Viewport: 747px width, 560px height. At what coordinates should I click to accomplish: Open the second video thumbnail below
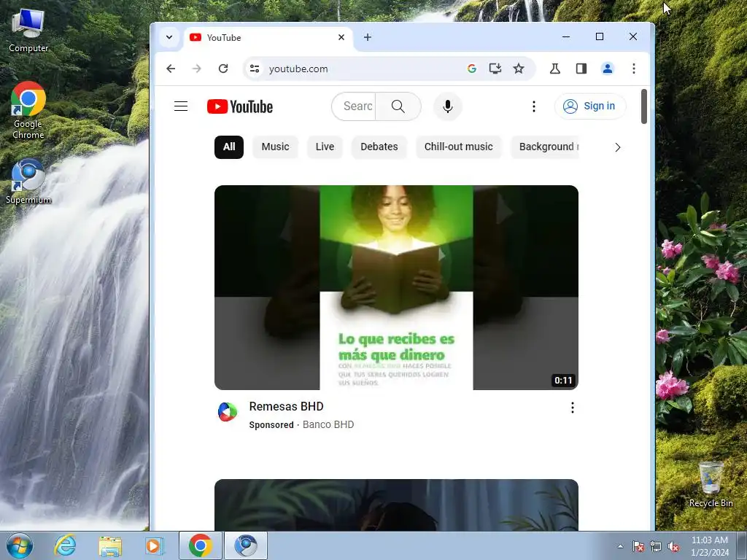click(x=396, y=505)
